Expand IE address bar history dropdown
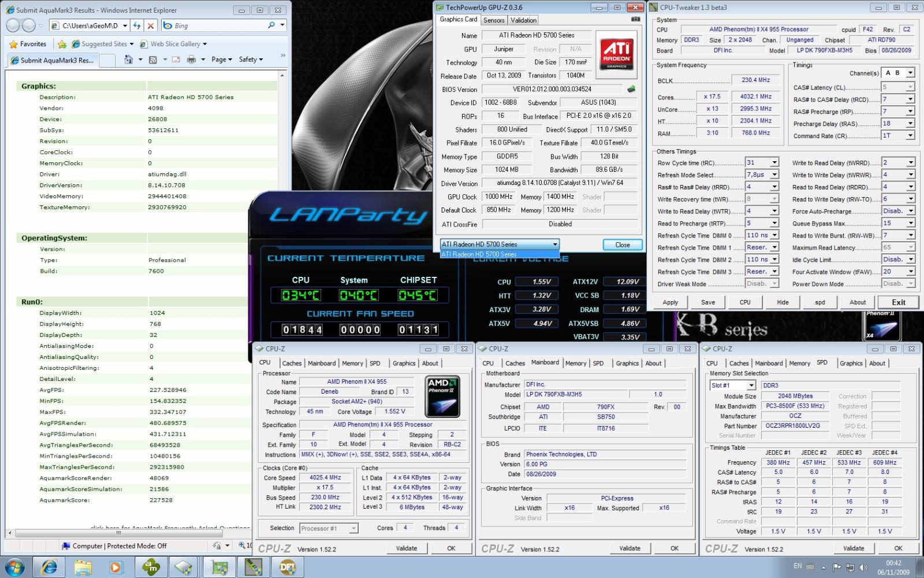Screen dimensions: 924x578 [125, 25]
